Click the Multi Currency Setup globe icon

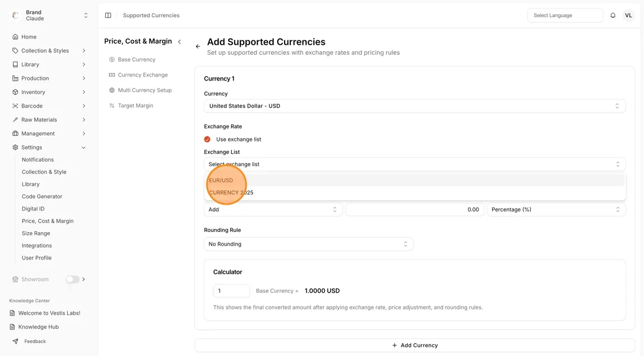pos(112,90)
